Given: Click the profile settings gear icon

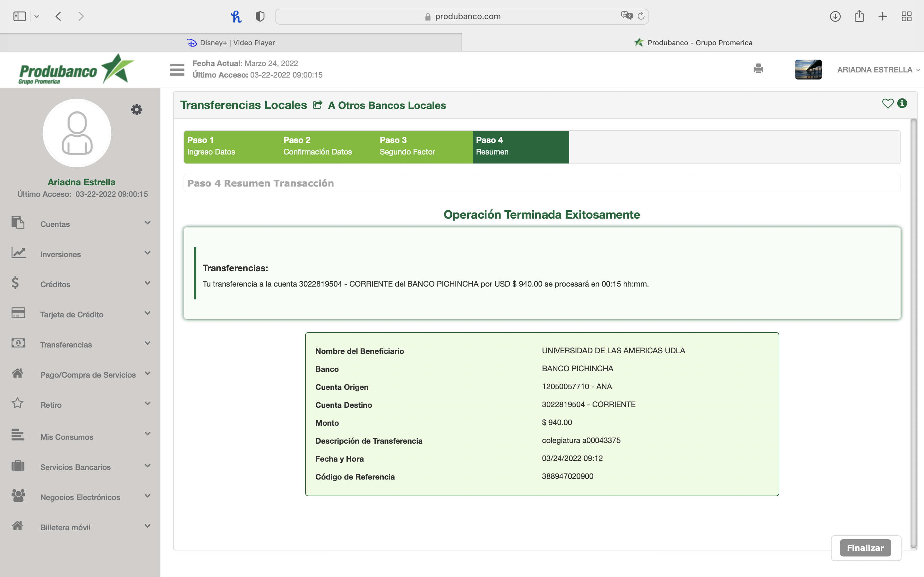Looking at the screenshot, I should click(x=137, y=110).
